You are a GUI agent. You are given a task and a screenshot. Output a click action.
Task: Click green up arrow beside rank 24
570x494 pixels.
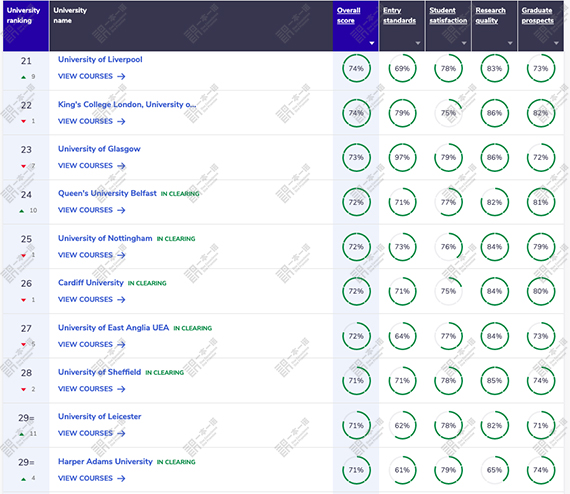click(x=22, y=211)
